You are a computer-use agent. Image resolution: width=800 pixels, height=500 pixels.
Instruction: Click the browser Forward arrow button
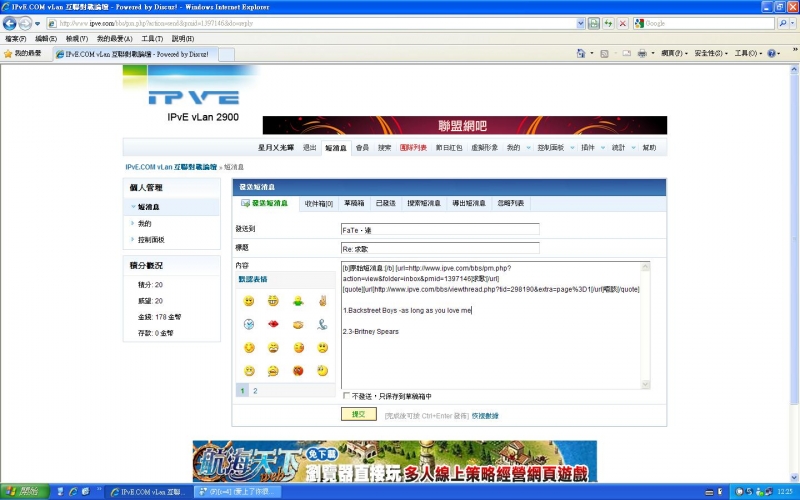[24, 23]
